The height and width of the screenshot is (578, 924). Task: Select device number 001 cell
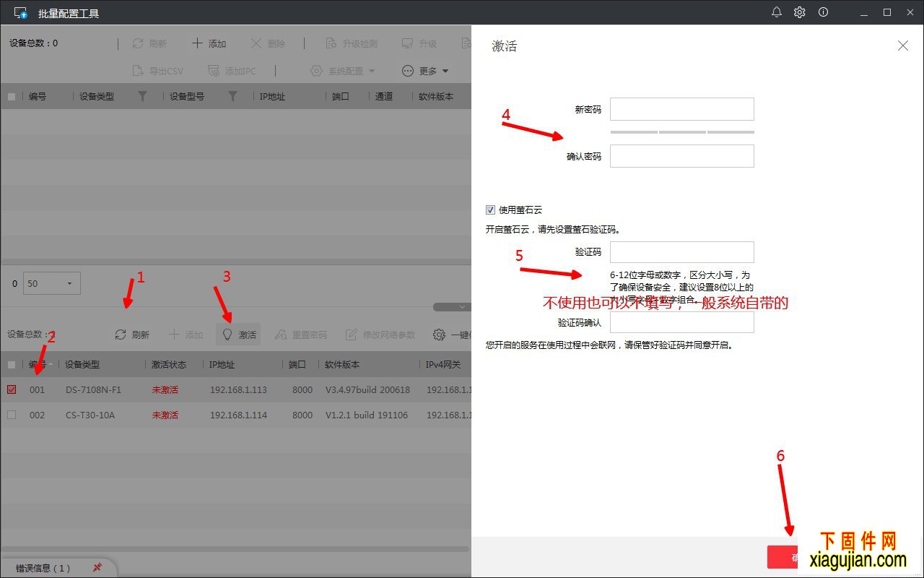click(37, 390)
